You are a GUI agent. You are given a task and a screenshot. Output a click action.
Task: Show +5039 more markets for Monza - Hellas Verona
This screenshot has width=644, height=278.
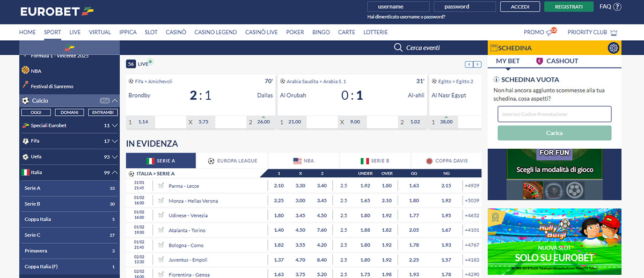tap(472, 200)
